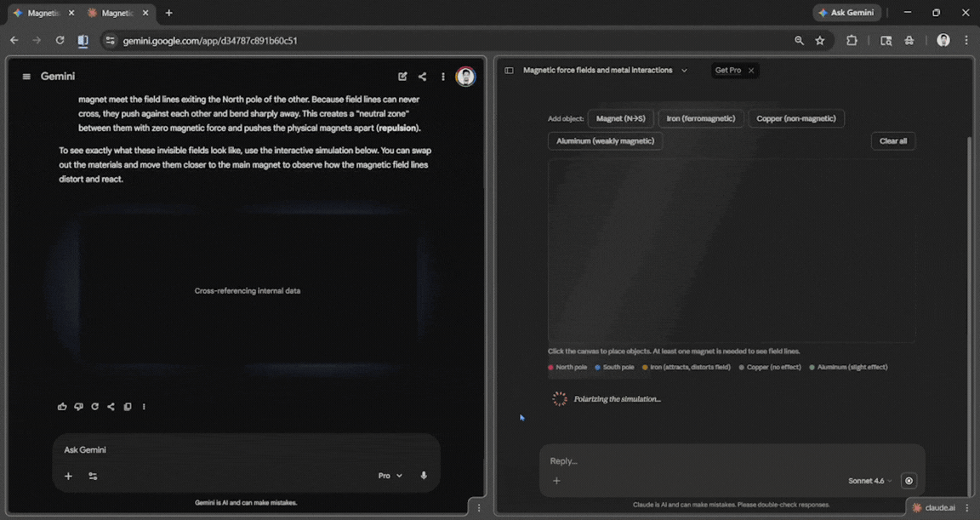Image resolution: width=980 pixels, height=520 pixels.
Task: Switch to the second Claude browser tab
Action: pos(117,13)
